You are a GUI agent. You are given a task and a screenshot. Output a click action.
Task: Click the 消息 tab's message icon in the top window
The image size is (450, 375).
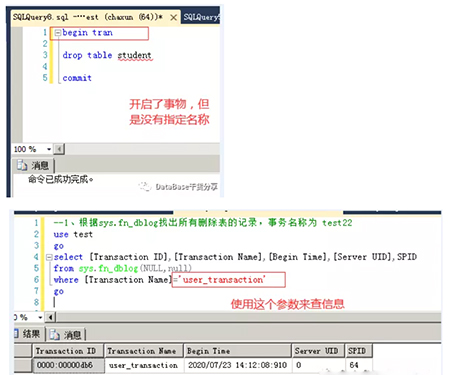pos(22,165)
